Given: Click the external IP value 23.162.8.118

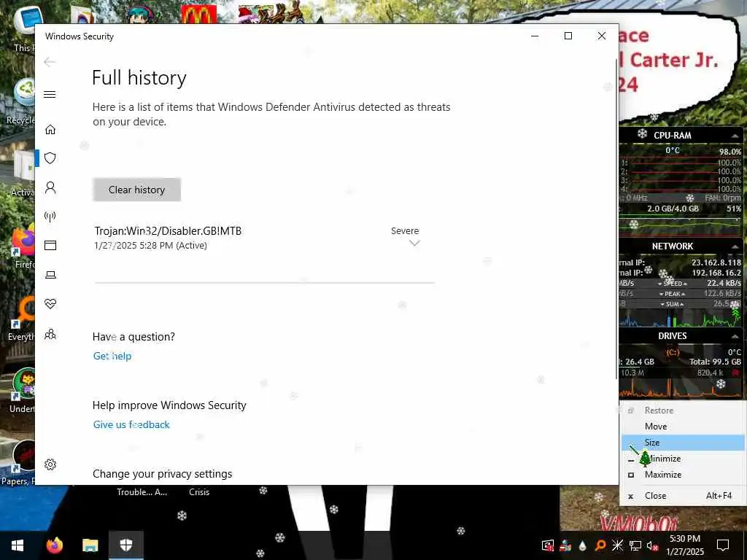Looking at the screenshot, I should pyautogui.click(x=716, y=262).
